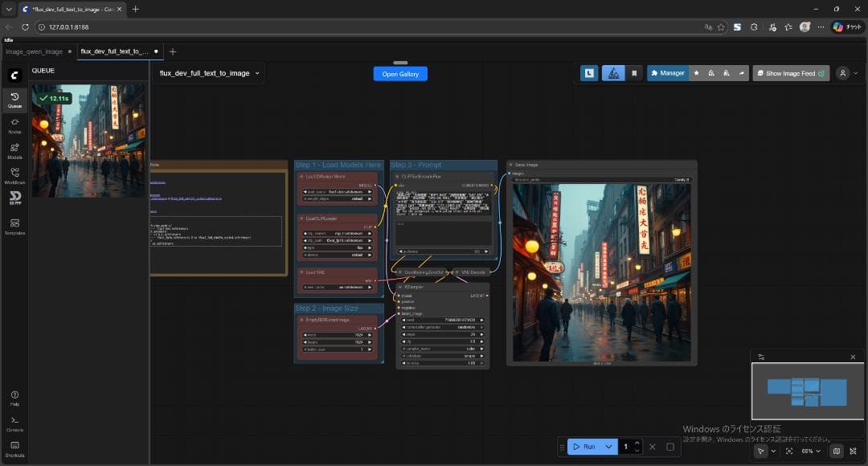Open the Manager button
Viewport: 868px width, 466px height.
tap(667, 73)
